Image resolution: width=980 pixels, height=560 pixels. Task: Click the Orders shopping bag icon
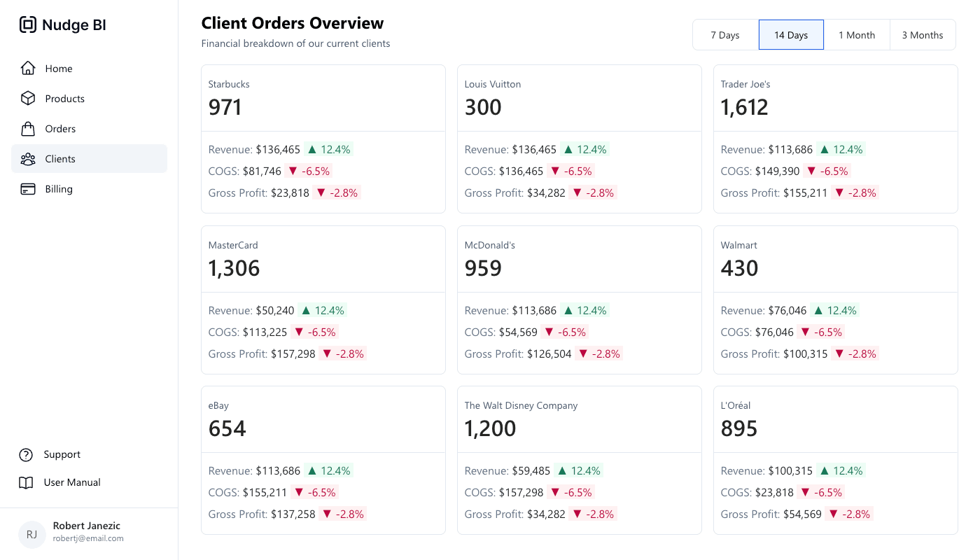point(28,129)
